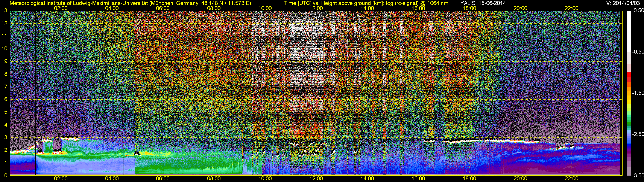
Task: Select the 0 km height axis label
Action: (6, 176)
